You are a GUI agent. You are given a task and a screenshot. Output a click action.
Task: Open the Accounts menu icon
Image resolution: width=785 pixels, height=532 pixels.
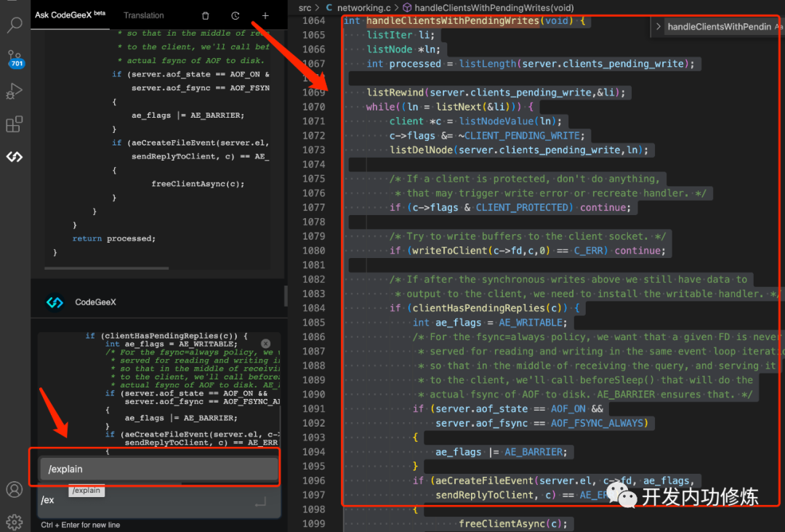pyautogui.click(x=14, y=489)
